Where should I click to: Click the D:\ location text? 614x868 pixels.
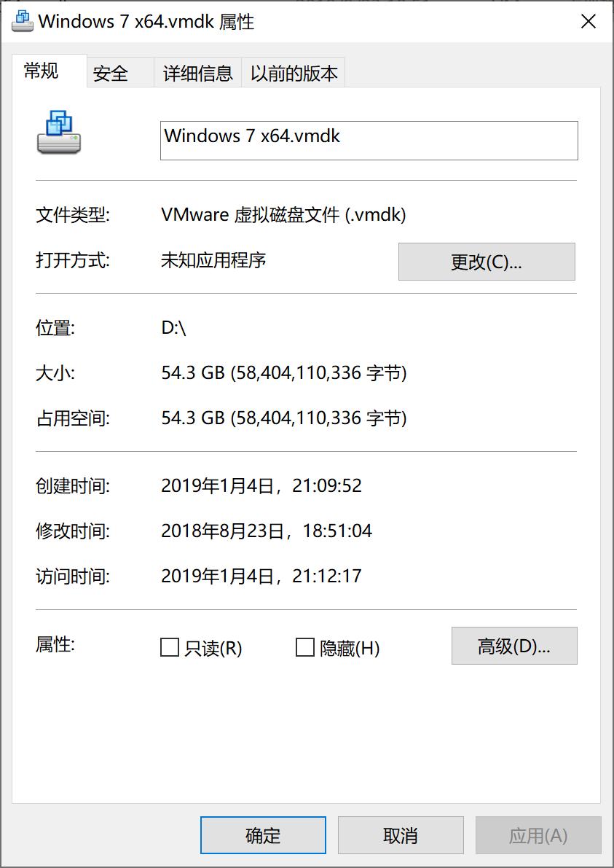pos(172,328)
